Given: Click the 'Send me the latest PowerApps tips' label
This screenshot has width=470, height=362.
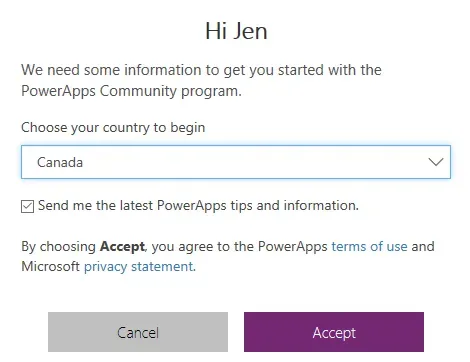Looking at the screenshot, I should coord(198,206).
